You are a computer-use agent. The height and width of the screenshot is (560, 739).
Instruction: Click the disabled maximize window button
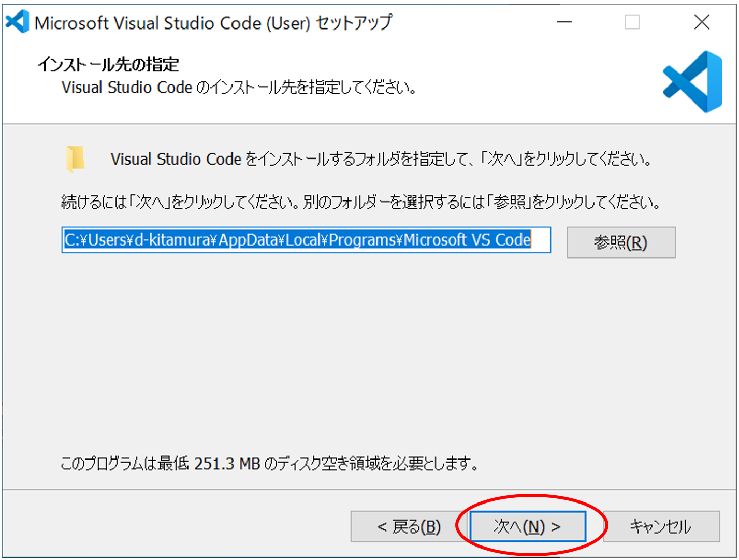click(632, 22)
